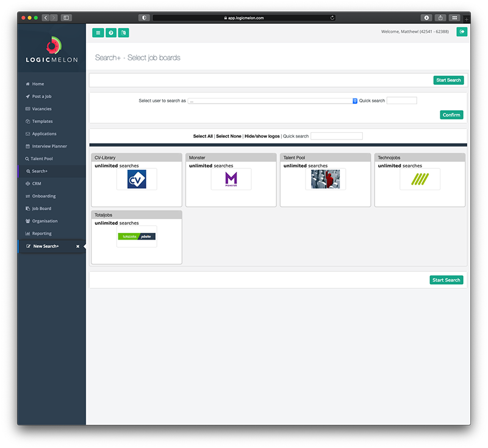Go to Job Board in the sidebar
Image resolution: width=488 pixels, height=448 pixels.
pyautogui.click(x=52, y=208)
